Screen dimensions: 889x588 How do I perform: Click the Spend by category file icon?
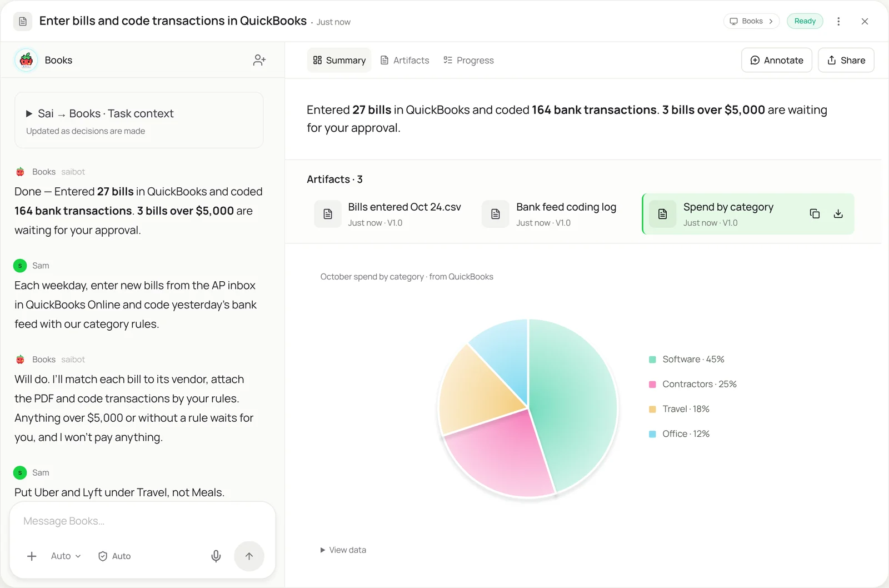pyautogui.click(x=663, y=214)
